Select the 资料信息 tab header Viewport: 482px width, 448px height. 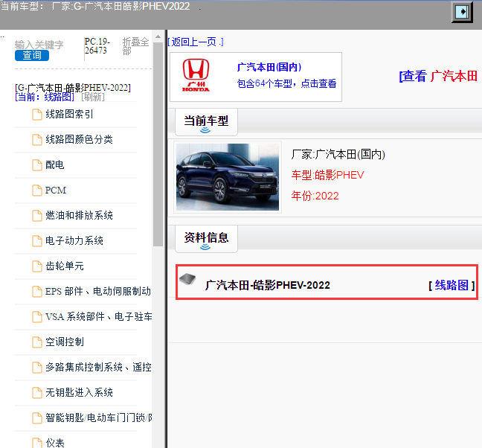[206, 239]
